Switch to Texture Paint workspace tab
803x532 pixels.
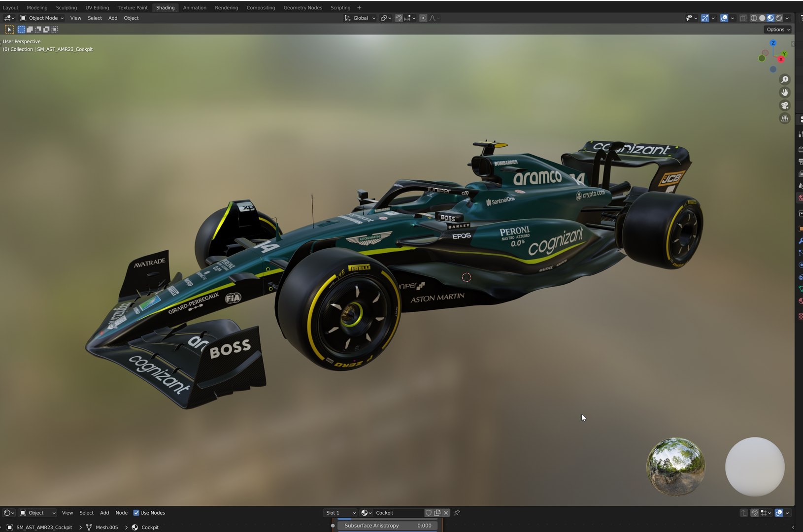[x=133, y=7]
